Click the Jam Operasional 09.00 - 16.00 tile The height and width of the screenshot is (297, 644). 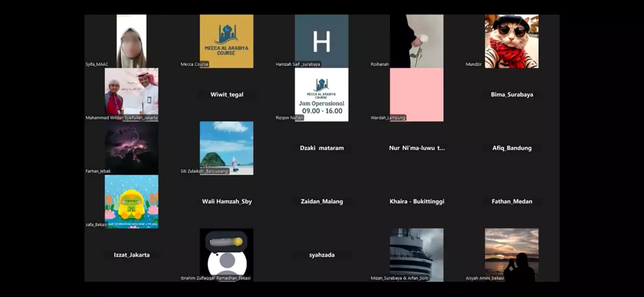(x=321, y=94)
